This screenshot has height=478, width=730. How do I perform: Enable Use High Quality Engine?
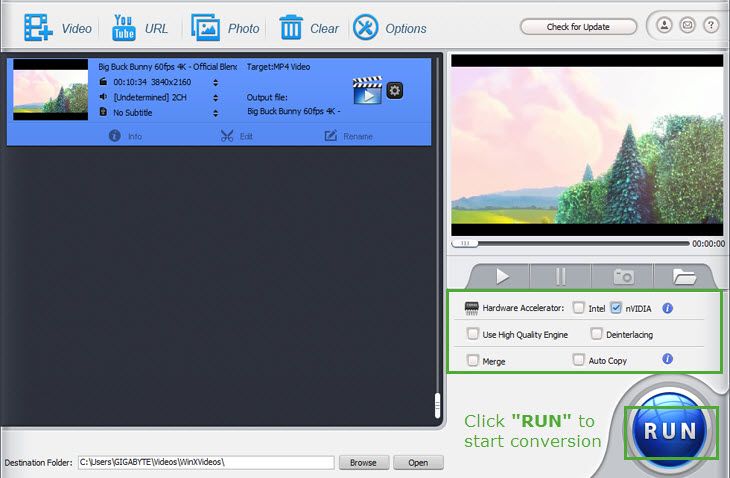tap(473, 334)
